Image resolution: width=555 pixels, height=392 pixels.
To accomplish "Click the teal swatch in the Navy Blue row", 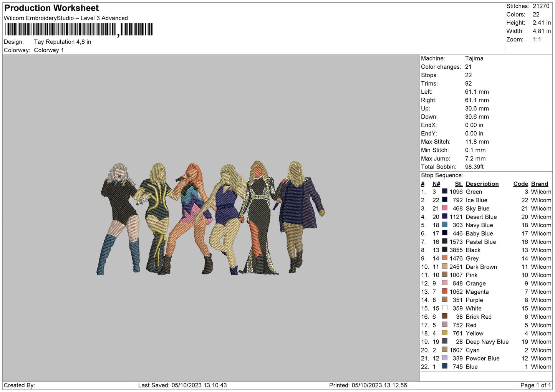I will click(x=444, y=224).
